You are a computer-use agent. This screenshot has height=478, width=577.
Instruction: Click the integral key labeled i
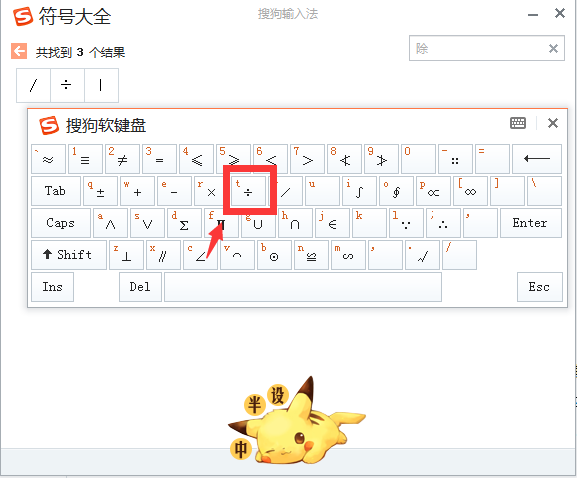tap(359, 191)
